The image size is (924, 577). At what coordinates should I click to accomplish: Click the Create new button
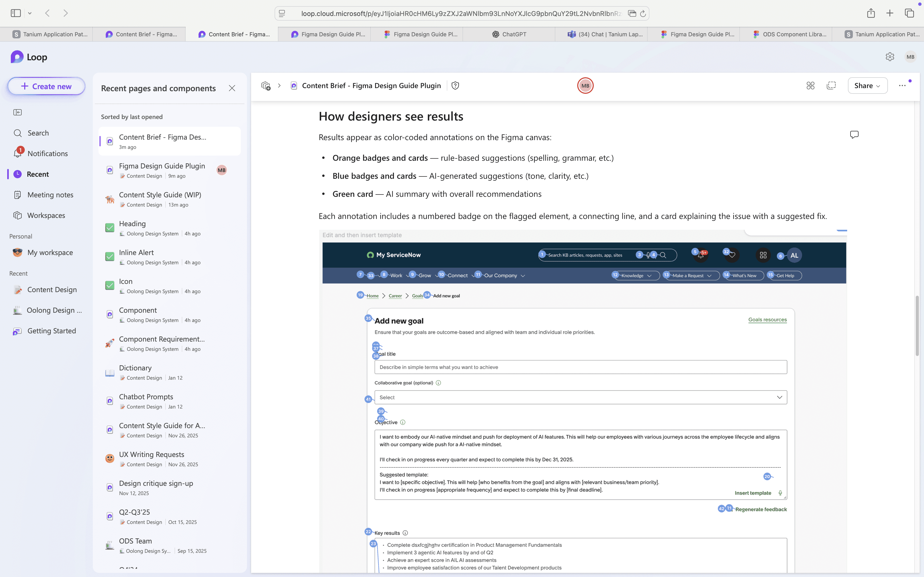click(x=46, y=86)
